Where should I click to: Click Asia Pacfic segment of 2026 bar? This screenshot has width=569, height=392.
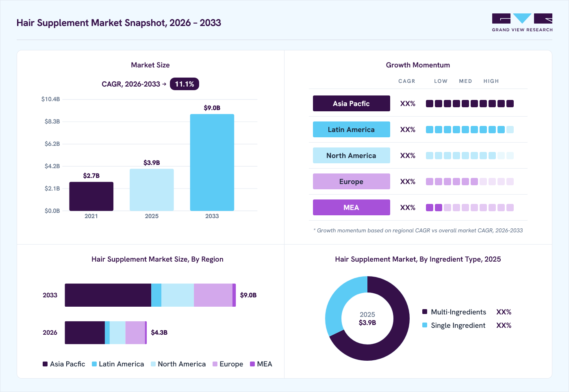(85, 333)
